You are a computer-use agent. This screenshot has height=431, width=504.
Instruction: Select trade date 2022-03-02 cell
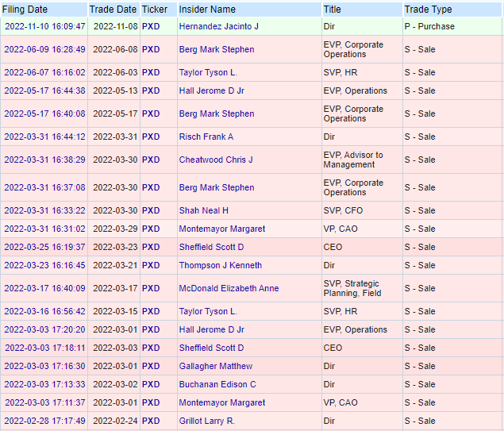115,385
